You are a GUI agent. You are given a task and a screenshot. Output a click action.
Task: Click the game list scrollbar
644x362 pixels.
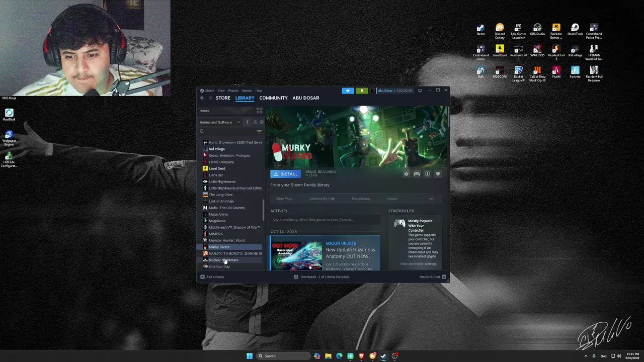pyautogui.click(x=264, y=210)
